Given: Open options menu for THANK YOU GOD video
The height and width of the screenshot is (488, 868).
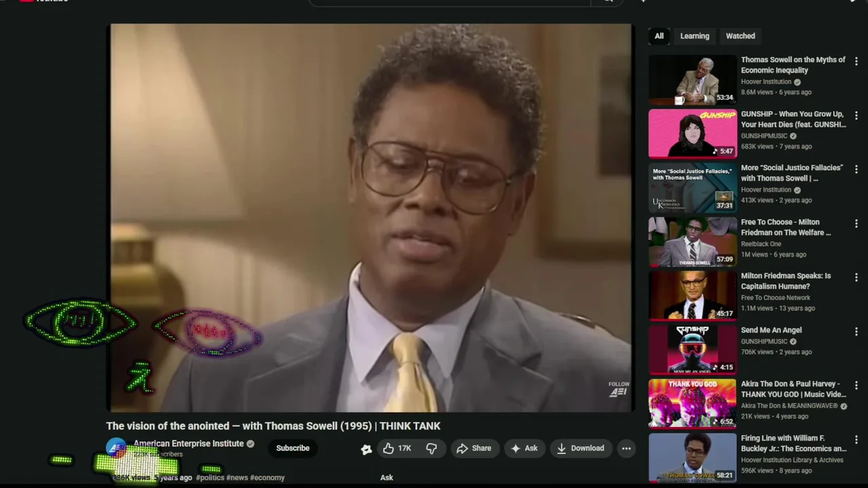Looking at the screenshot, I should click(x=856, y=385).
